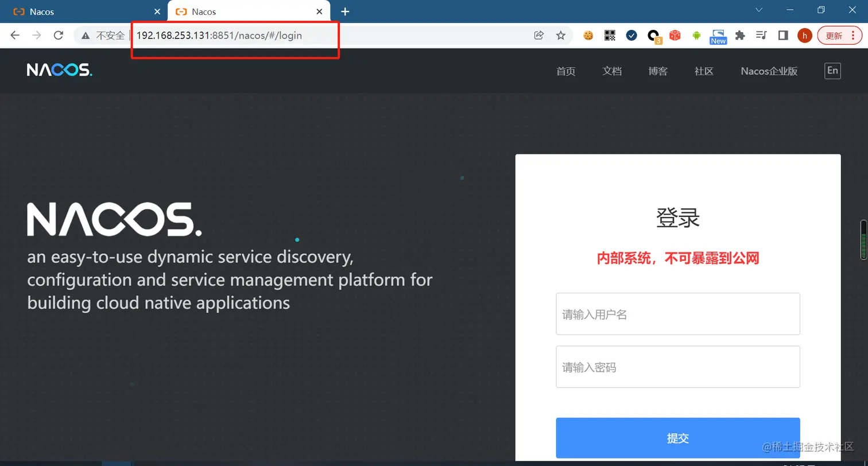
Task: Open the green Android extension
Action: point(696,36)
